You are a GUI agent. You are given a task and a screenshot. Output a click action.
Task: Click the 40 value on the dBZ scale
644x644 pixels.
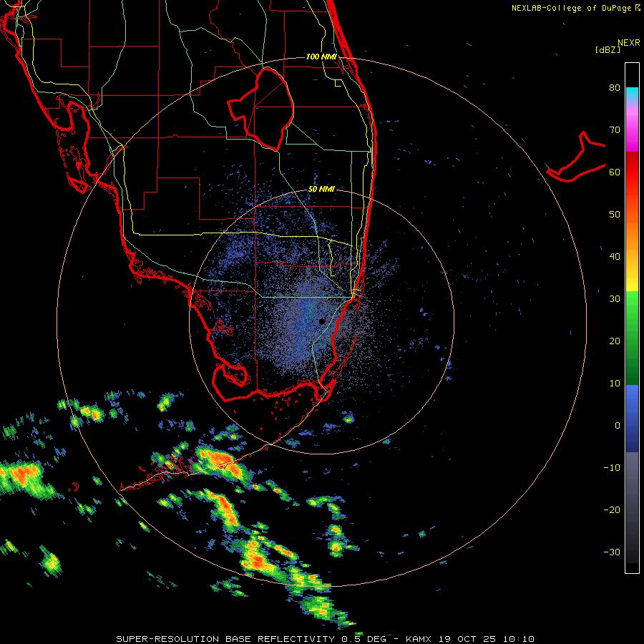coord(615,257)
